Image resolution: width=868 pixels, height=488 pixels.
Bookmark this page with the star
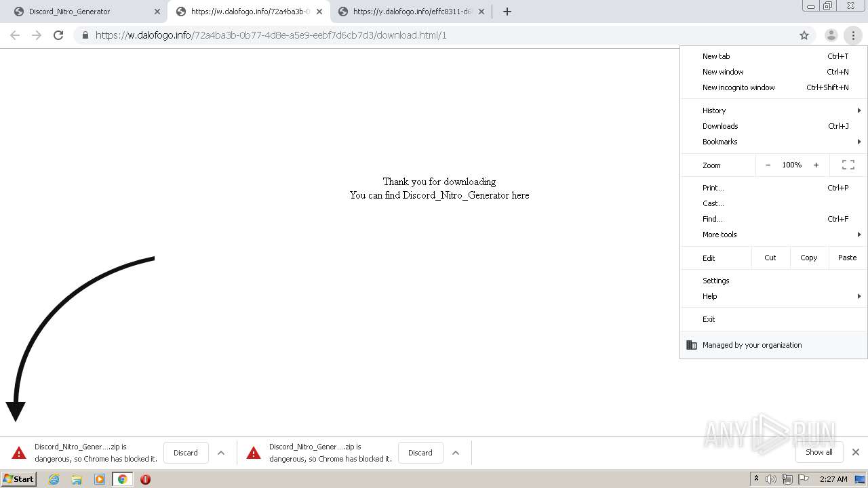click(804, 35)
